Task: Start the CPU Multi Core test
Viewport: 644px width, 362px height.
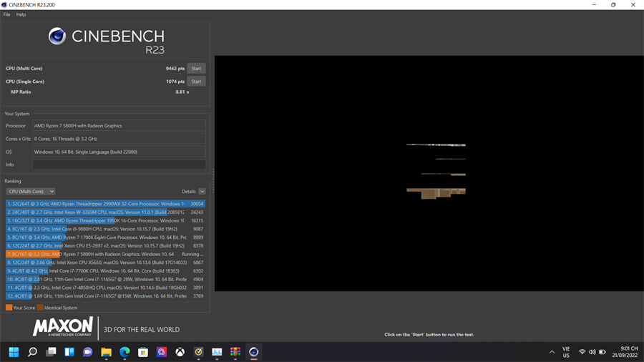Action: click(196, 69)
